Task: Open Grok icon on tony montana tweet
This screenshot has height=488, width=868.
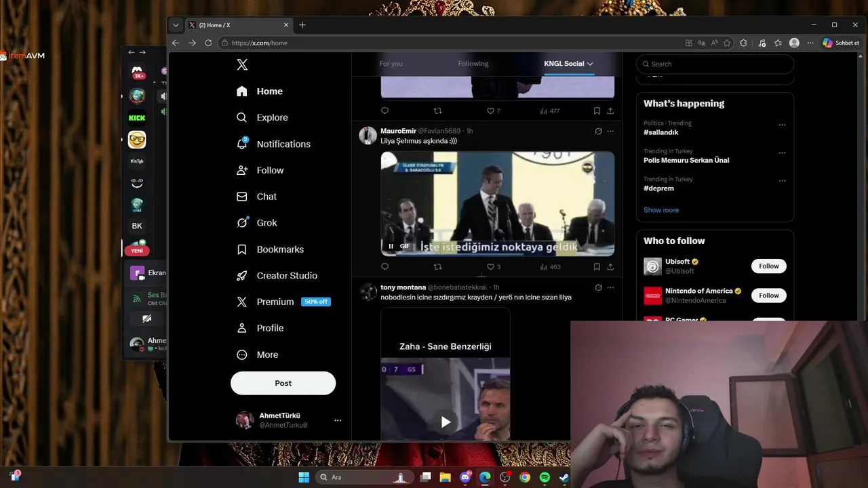Action: (x=598, y=287)
